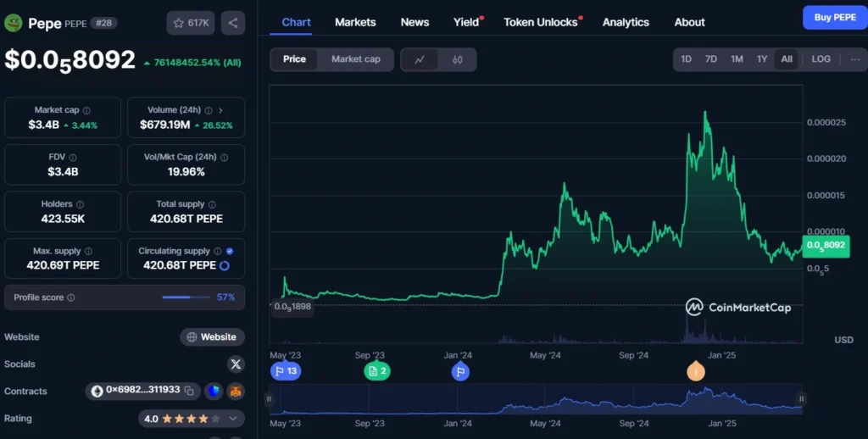Select the Price chart mode
The image size is (868, 439).
tap(294, 59)
